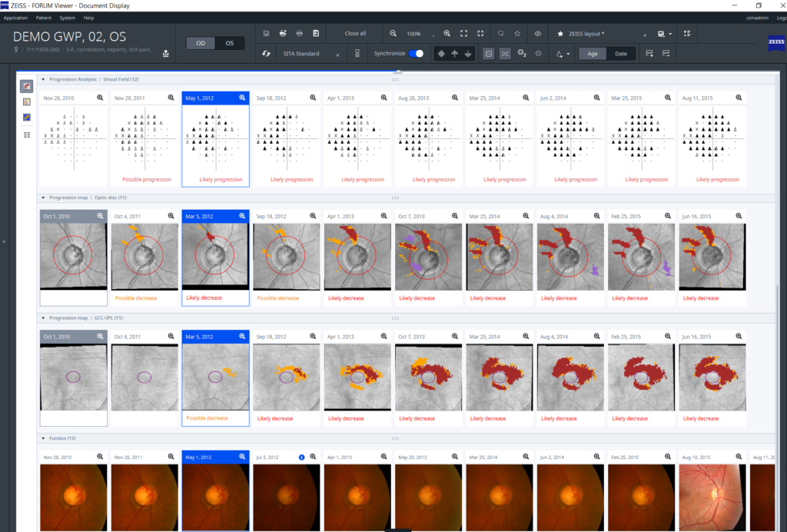Click the fit-to-screen expand icon
This screenshot has height=532, width=787.
pos(463,34)
